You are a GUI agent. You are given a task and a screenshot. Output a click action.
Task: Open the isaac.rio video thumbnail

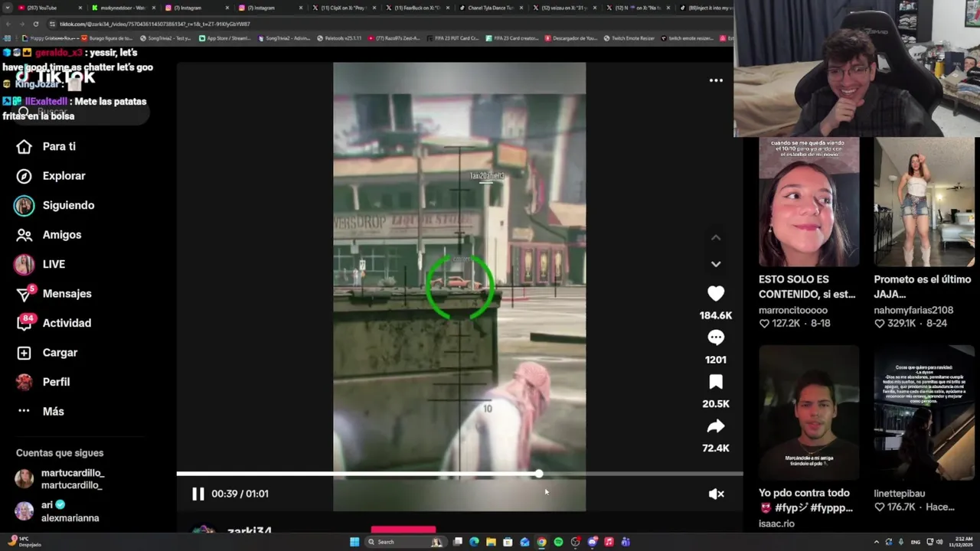click(x=808, y=413)
